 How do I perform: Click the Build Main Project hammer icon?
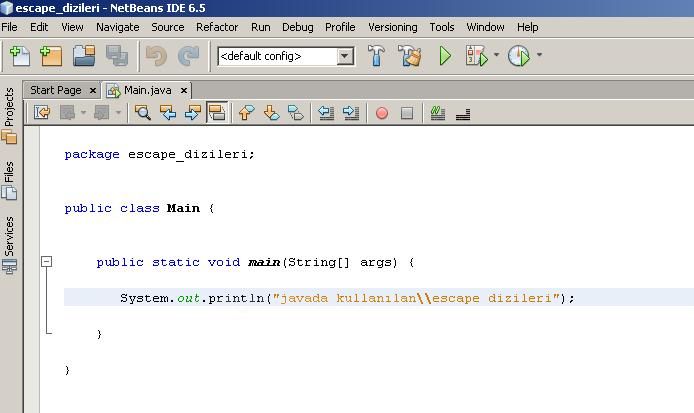tap(377, 56)
